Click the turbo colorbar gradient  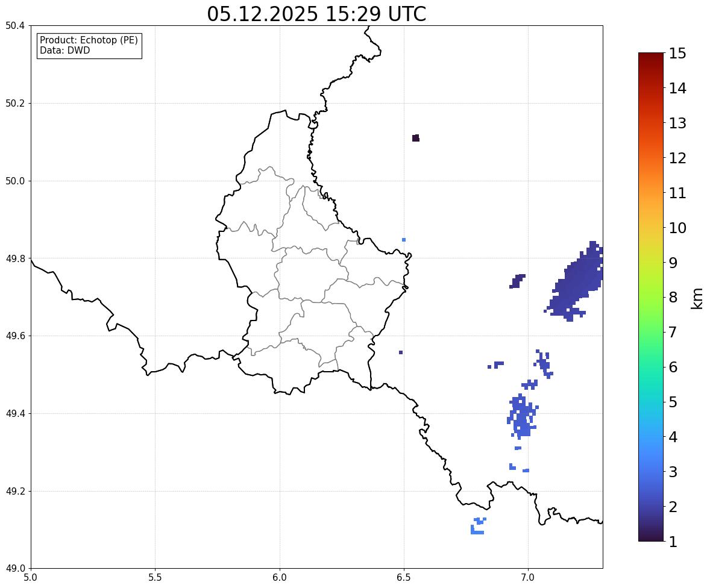[x=651, y=297]
